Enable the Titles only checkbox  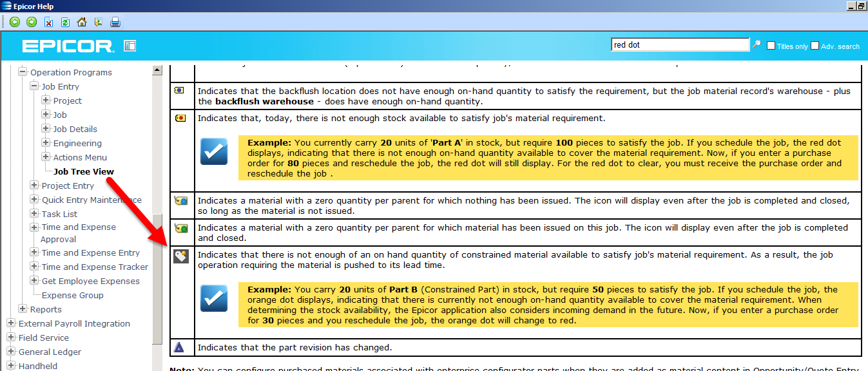click(771, 46)
